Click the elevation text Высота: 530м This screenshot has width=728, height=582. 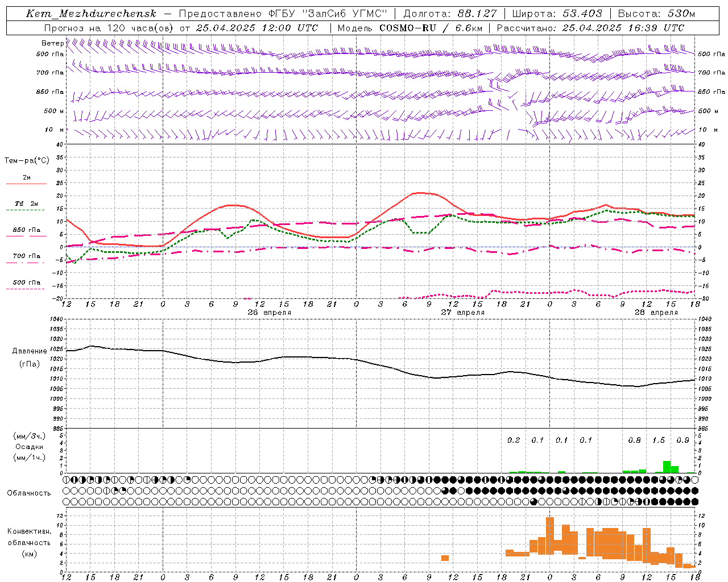(x=656, y=14)
